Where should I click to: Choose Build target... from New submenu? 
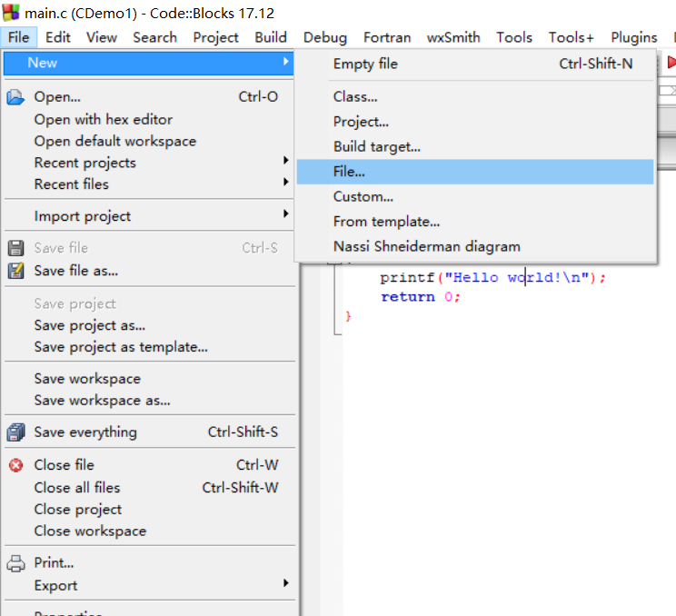click(x=475, y=146)
